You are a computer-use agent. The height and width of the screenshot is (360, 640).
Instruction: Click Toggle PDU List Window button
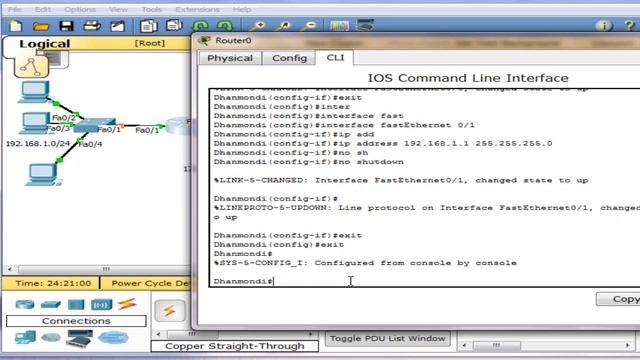[x=387, y=338]
